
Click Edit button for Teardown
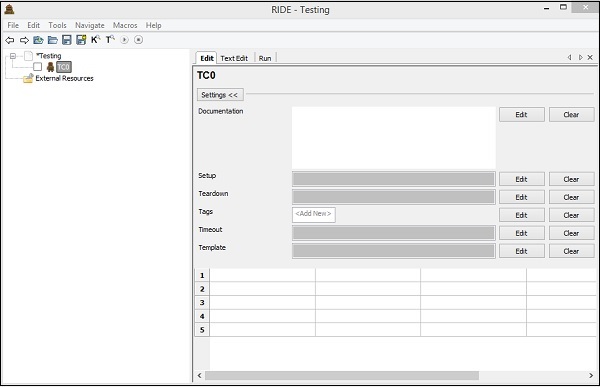pyautogui.click(x=522, y=197)
